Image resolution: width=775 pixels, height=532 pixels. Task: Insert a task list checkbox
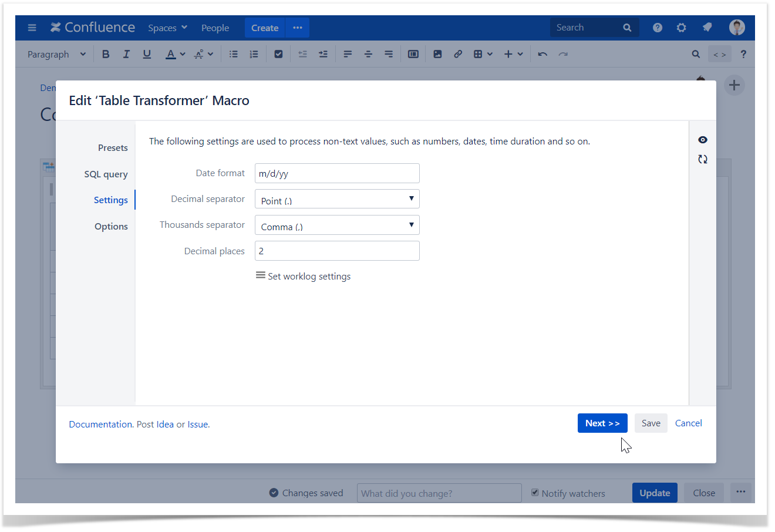tap(278, 54)
